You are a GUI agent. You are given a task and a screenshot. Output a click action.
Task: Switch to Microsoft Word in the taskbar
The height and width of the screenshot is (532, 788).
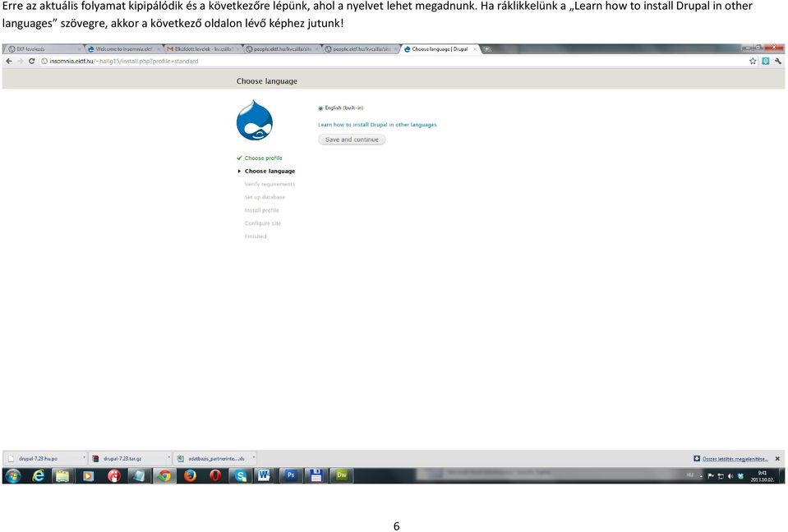(265, 475)
